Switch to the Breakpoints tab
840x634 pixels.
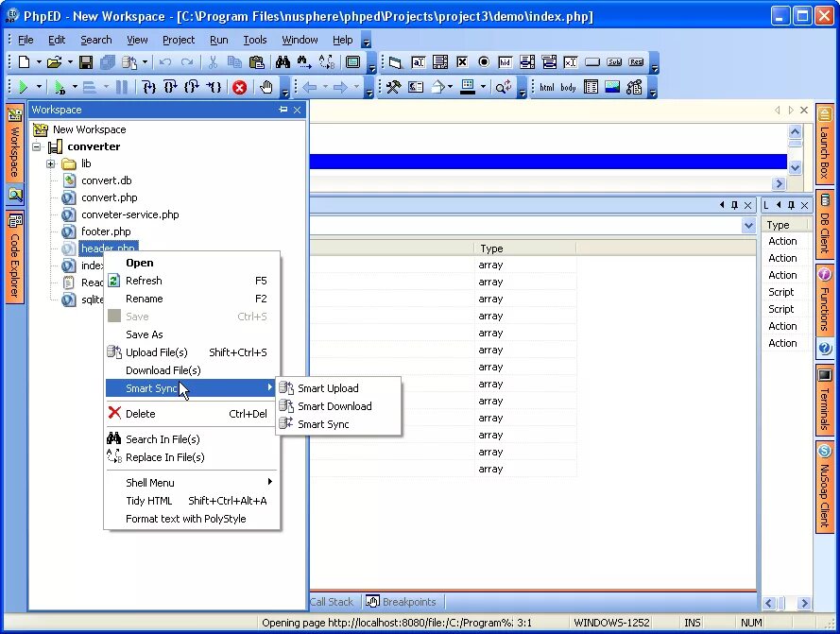[x=402, y=602]
